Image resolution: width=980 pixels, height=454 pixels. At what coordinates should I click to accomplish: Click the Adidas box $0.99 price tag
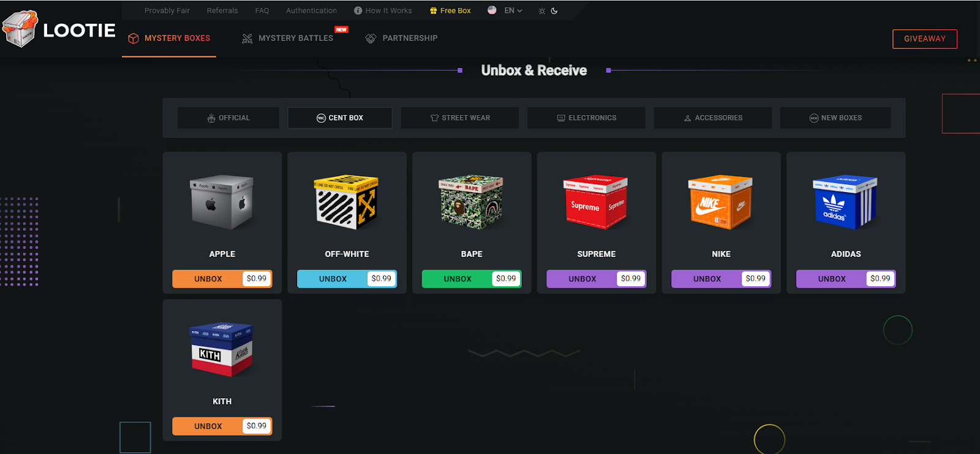(881, 278)
